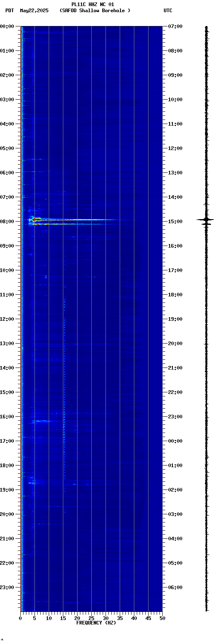Click the UTC '23:00' time label
Image resolution: width=224 pixels, height=644 pixels.
tap(175, 417)
